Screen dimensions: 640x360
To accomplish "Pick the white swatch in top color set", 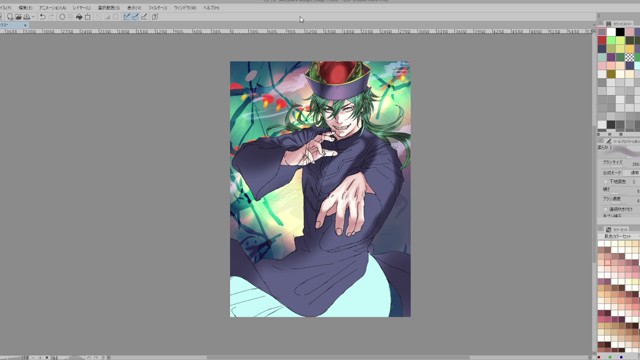I will point(611,32).
